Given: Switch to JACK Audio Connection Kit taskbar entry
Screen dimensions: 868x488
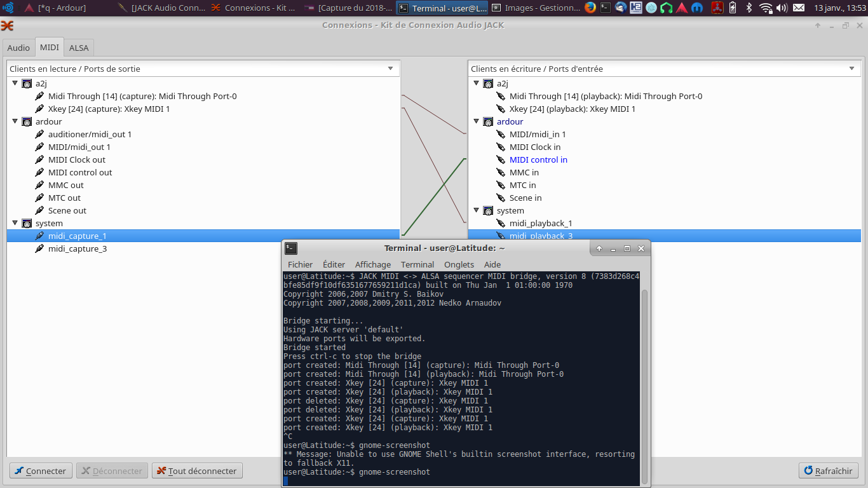Looking at the screenshot, I should pos(162,8).
